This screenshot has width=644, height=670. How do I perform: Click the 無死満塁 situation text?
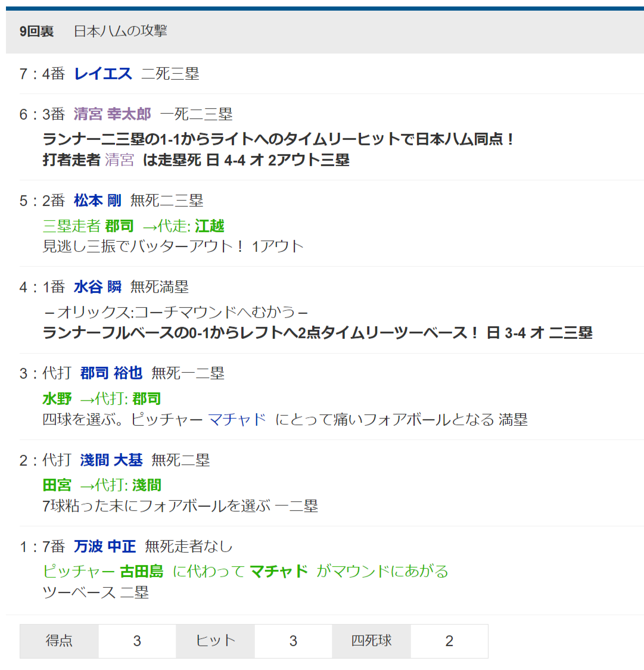(160, 286)
